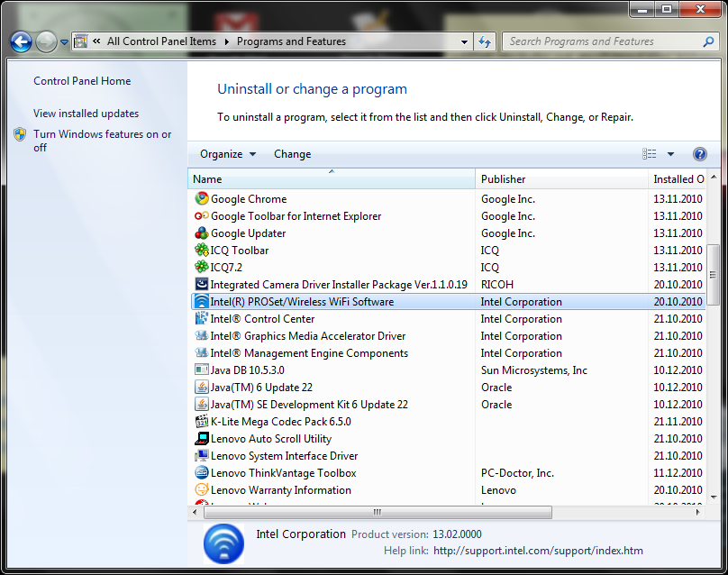728x575 pixels.
Task: Click the vertical scrollbar down arrow
Action: 714,497
